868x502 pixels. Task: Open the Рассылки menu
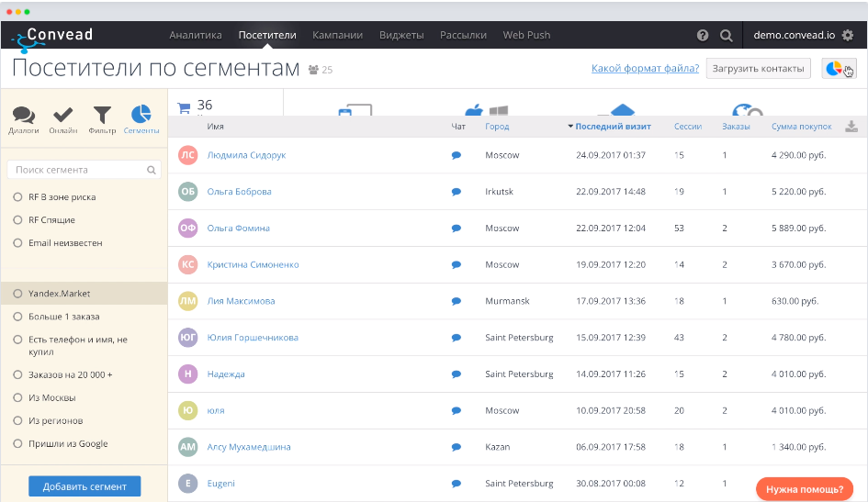point(463,36)
